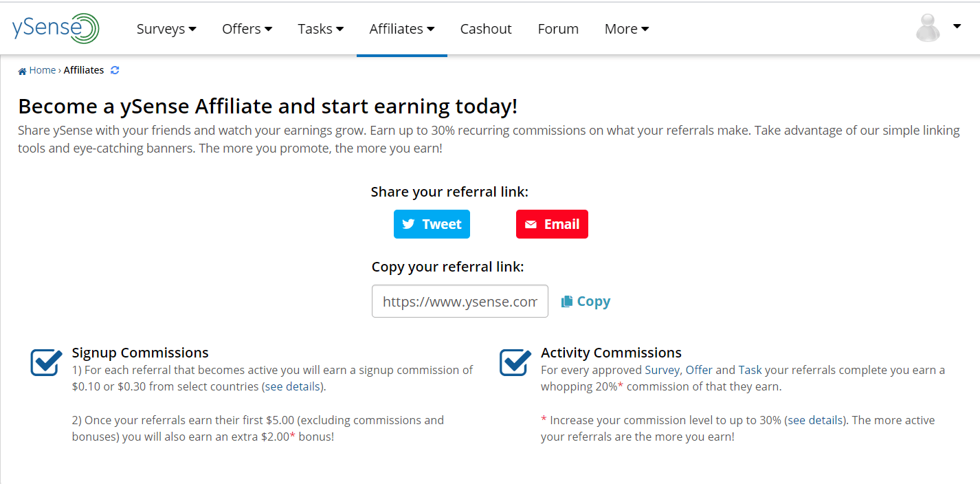Click the Twitter bird Tweet button
The image size is (980, 484).
click(x=432, y=224)
